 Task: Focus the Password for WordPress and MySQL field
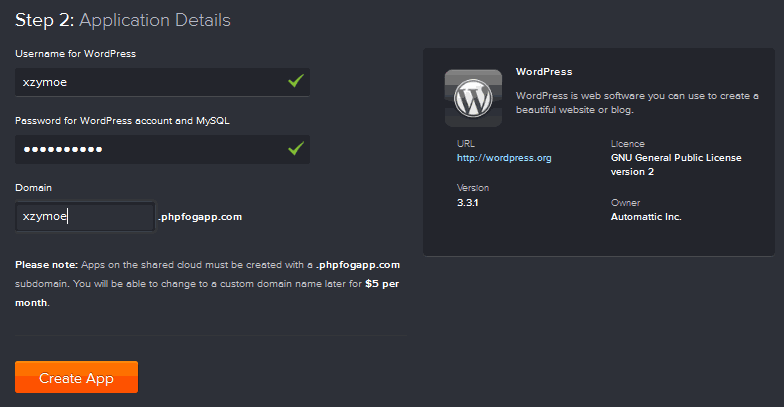pyautogui.click(x=162, y=149)
